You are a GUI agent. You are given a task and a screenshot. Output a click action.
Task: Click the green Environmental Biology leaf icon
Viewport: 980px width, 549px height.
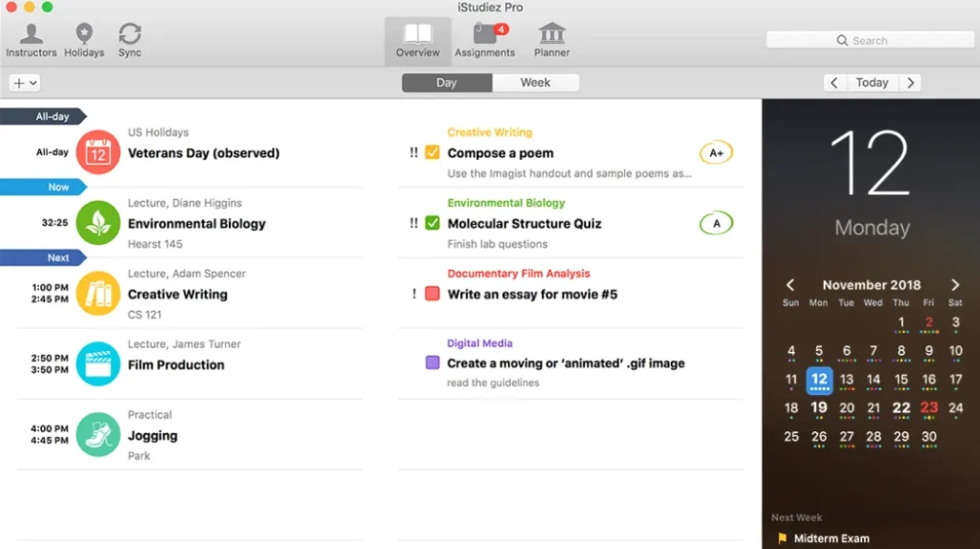click(x=98, y=223)
